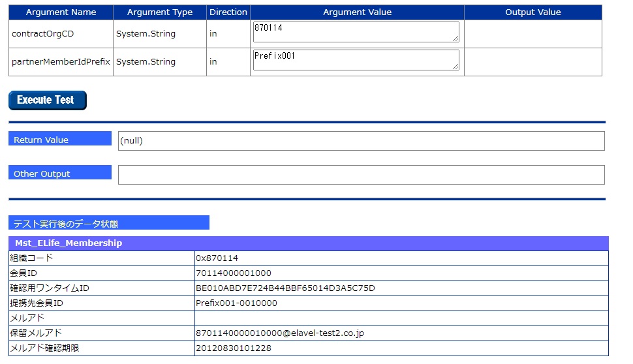Select System.String type in partnerMemberIdPrefix row
Viewport: 633px width, 364px height.
click(x=160, y=62)
